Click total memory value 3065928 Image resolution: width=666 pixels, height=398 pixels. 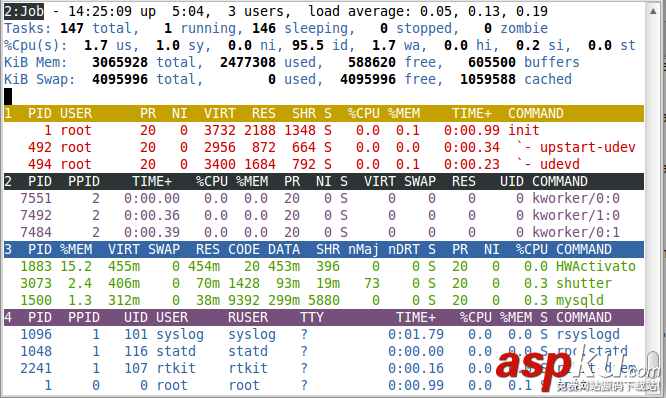coord(120,62)
